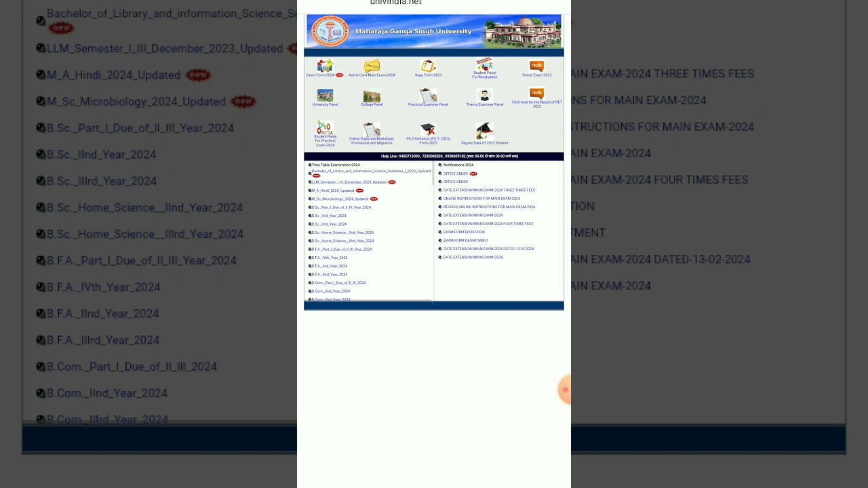Click the PET 2023 result icon
Screen dimensions: 868x488
coord(536,94)
